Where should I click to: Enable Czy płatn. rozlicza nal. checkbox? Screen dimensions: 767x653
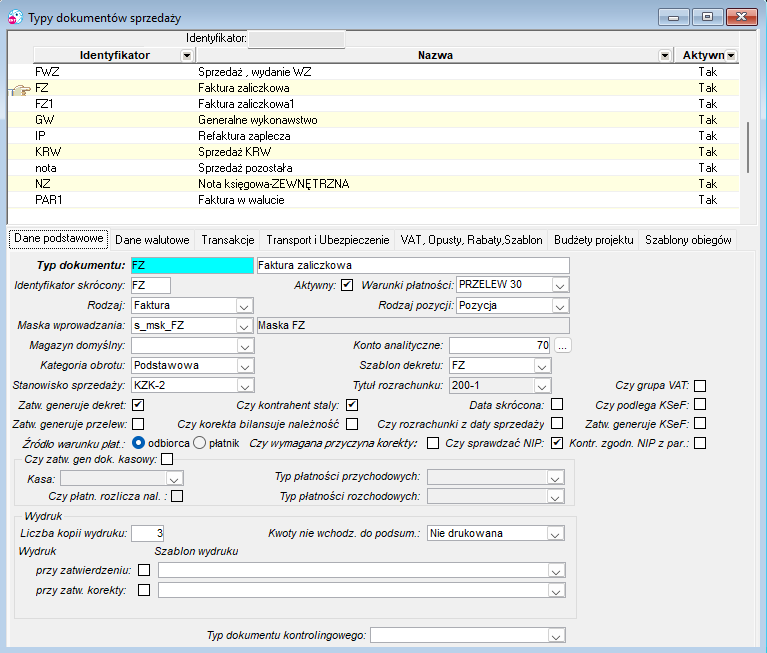[x=177, y=496]
